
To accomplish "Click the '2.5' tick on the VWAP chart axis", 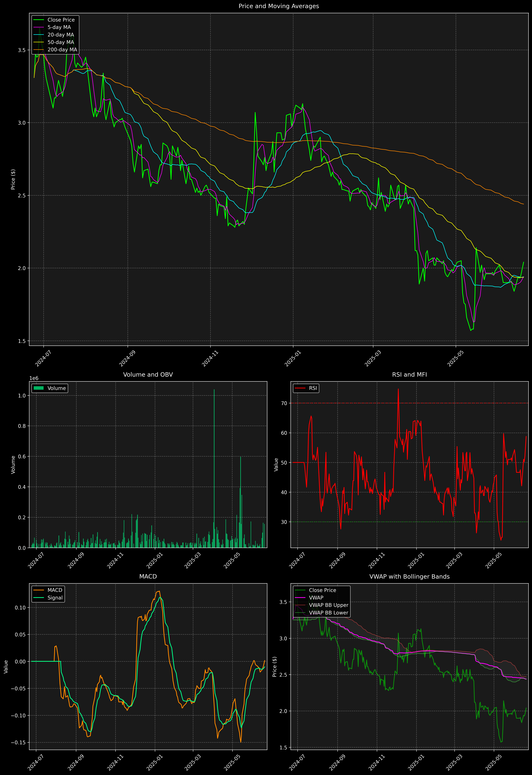I will [x=283, y=675].
